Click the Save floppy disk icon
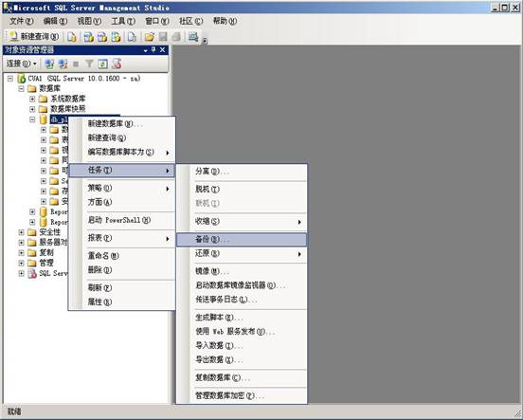The height and width of the screenshot is (420, 523). coord(163,36)
